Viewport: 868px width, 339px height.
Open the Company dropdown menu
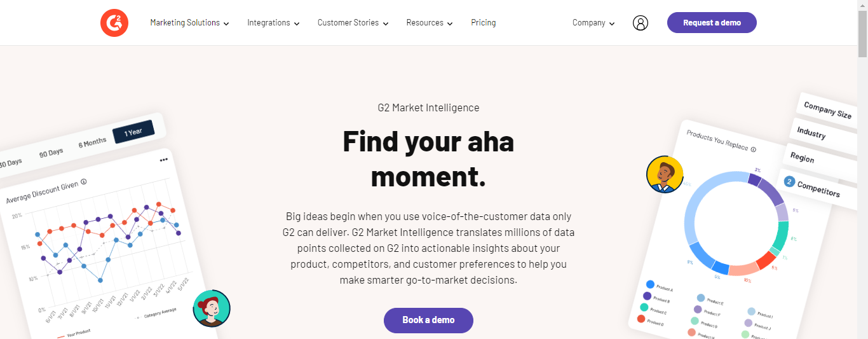click(593, 23)
